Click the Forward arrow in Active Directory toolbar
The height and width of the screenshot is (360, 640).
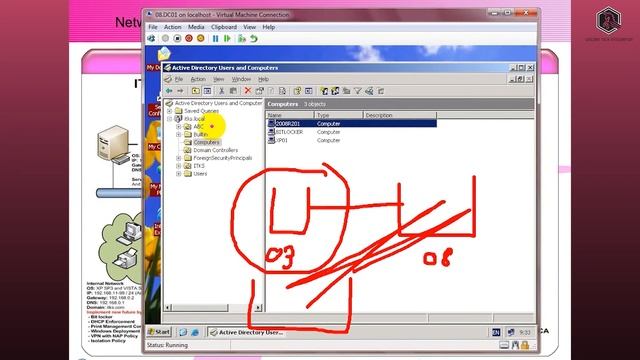pos(180,91)
